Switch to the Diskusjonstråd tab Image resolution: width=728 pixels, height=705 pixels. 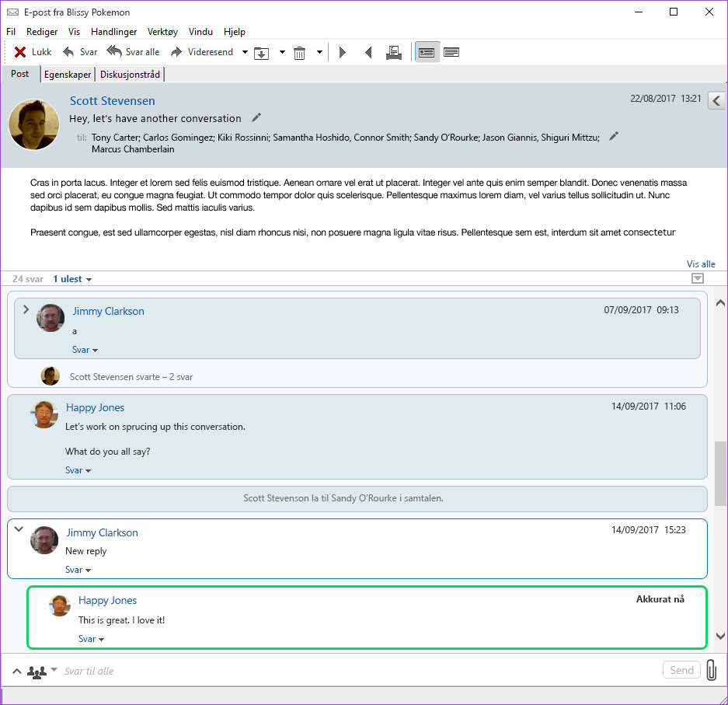pyautogui.click(x=130, y=75)
